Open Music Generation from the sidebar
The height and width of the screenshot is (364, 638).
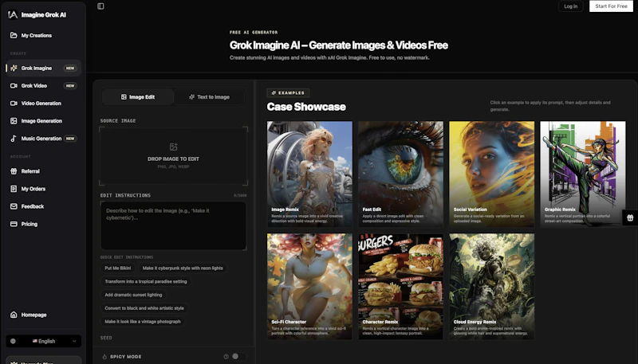[x=43, y=139]
